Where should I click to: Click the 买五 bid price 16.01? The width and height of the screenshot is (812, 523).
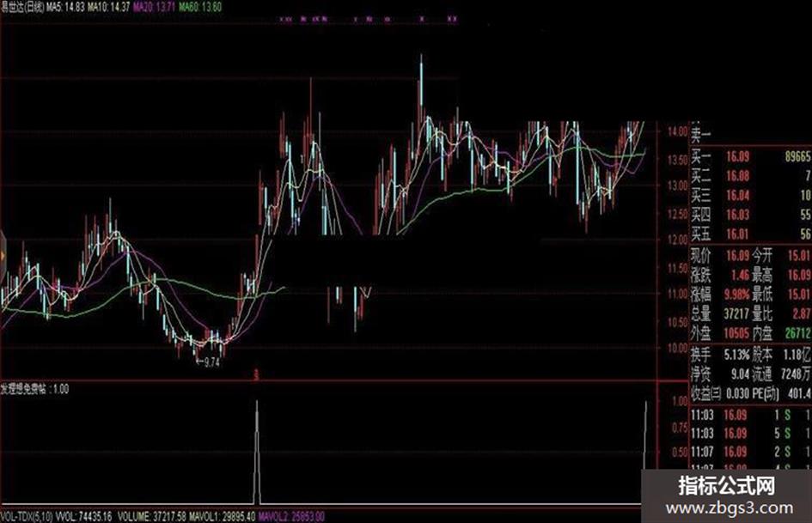(x=737, y=234)
